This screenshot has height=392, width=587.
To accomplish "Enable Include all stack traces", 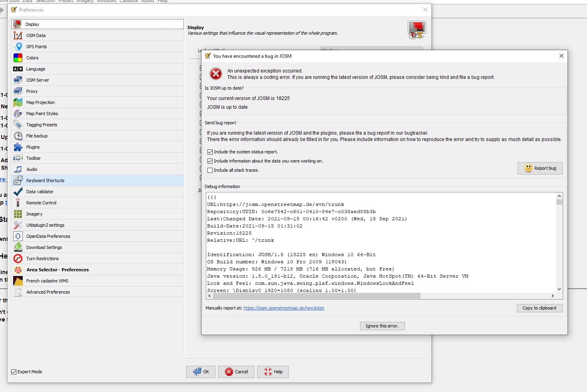I will [210, 170].
